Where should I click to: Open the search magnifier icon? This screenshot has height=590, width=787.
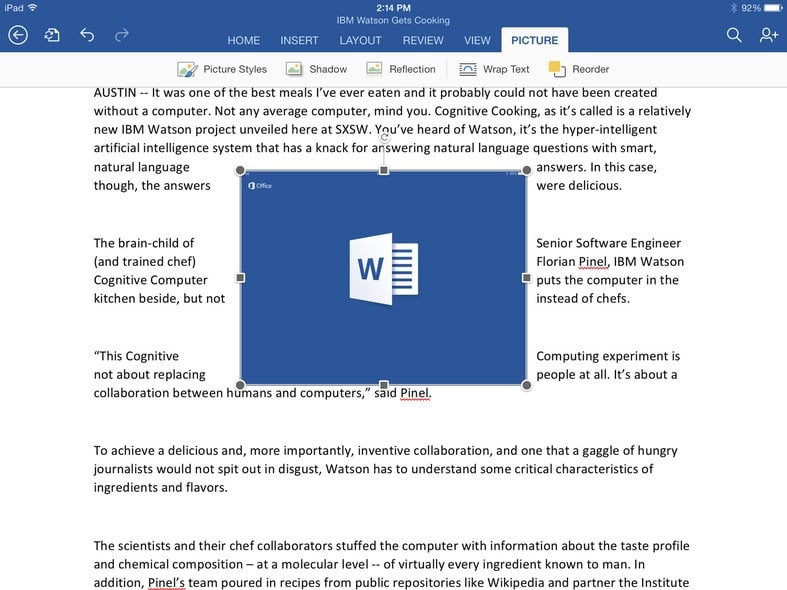point(734,35)
